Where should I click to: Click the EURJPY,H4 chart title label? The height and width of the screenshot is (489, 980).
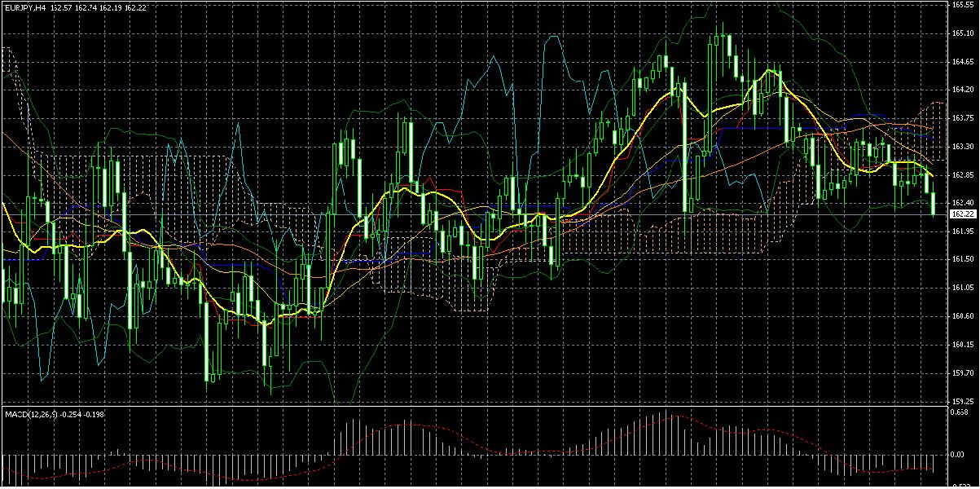[x=25, y=7]
